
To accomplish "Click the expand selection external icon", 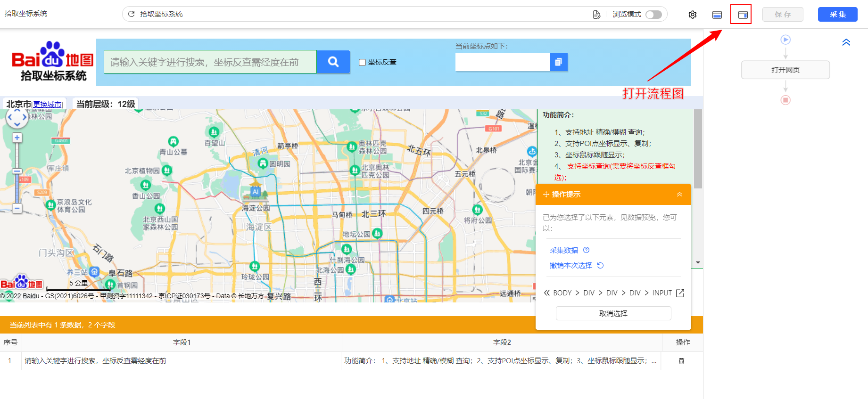I will [680, 293].
